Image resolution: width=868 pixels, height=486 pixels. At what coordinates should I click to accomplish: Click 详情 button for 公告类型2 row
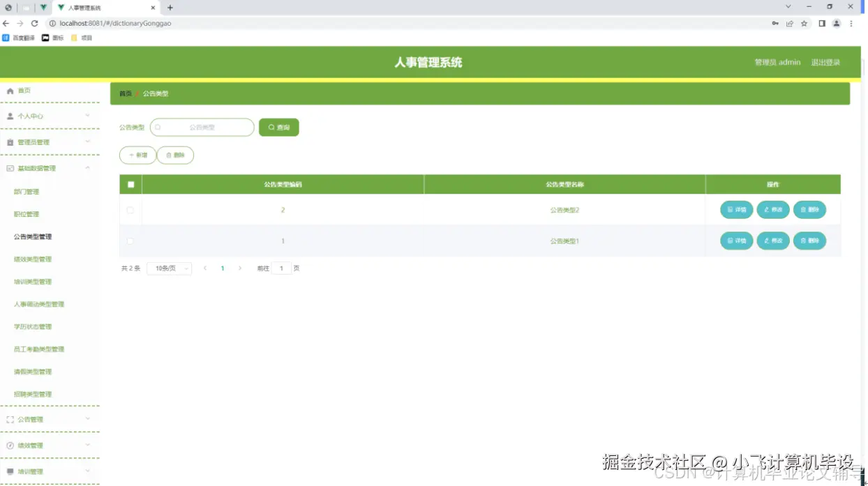tap(737, 210)
